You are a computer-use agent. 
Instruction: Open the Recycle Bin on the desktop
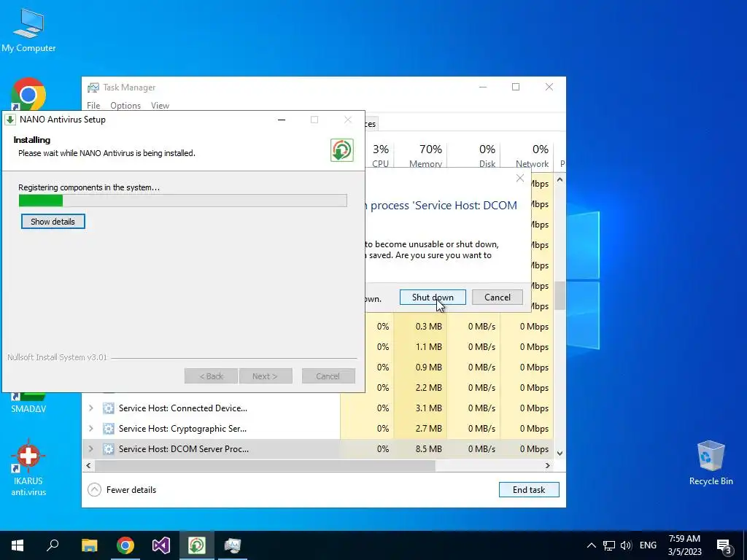tap(711, 463)
